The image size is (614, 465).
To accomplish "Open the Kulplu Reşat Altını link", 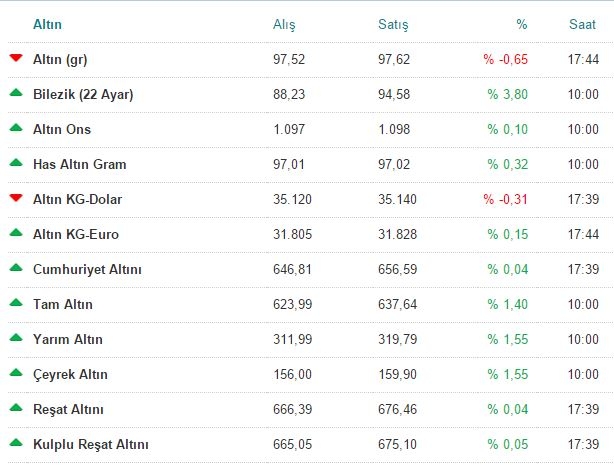I will 90,445.
